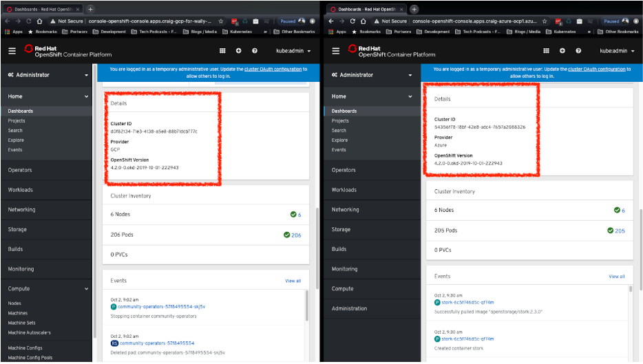Open the 206 pods count link
This screenshot has height=364, width=643.
(x=296, y=235)
